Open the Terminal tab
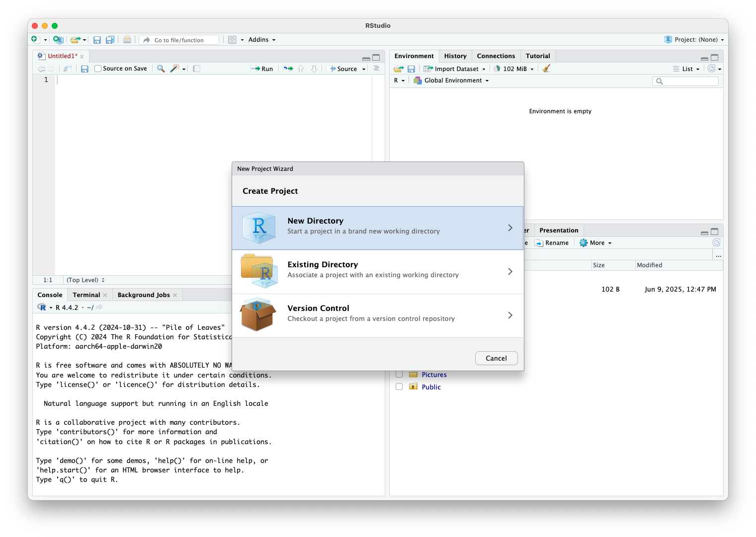This screenshot has width=756, height=537. (x=86, y=295)
